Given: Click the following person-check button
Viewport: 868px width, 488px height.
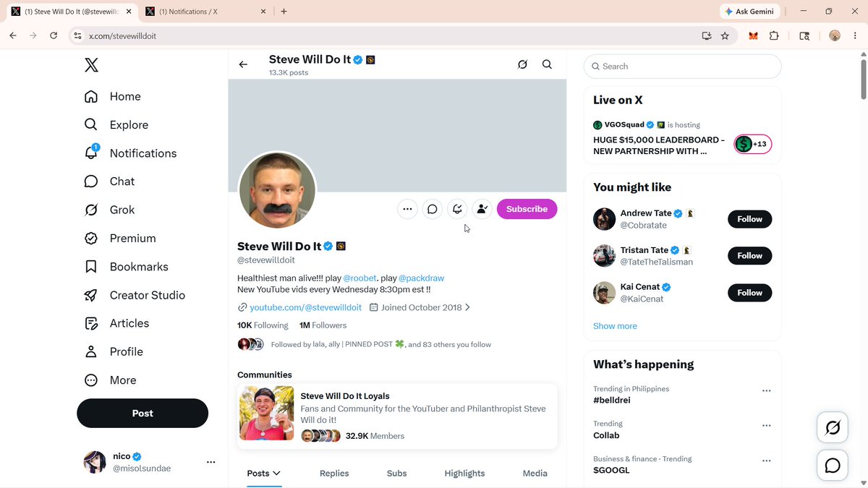Looking at the screenshot, I should pyautogui.click(x=482, y=209).
